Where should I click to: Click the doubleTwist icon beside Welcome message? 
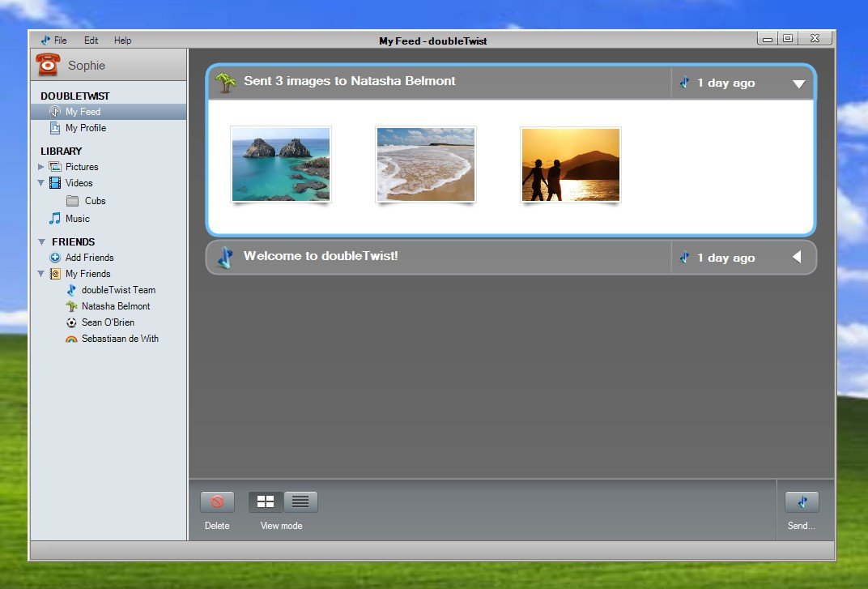(225, 258)
